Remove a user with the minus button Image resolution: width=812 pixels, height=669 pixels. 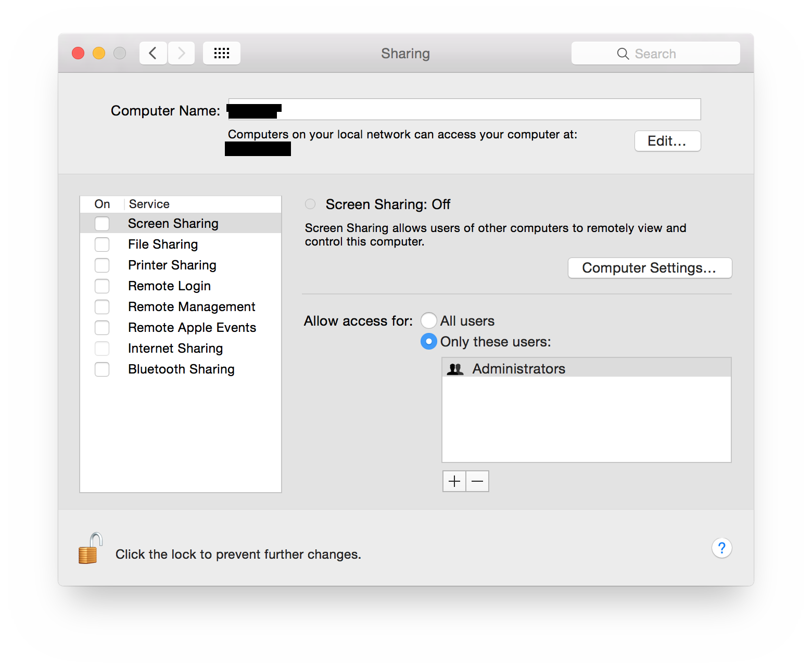(x=477, y=481)
